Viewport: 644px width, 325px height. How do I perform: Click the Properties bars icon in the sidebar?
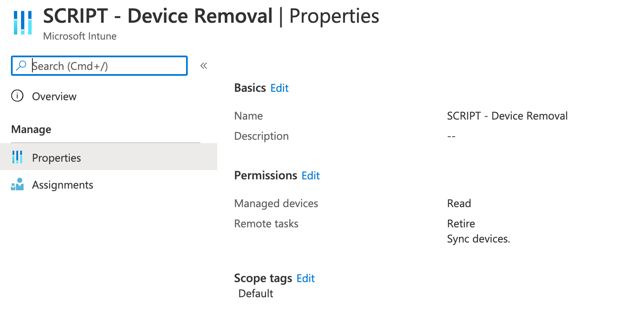coord(17,157)
